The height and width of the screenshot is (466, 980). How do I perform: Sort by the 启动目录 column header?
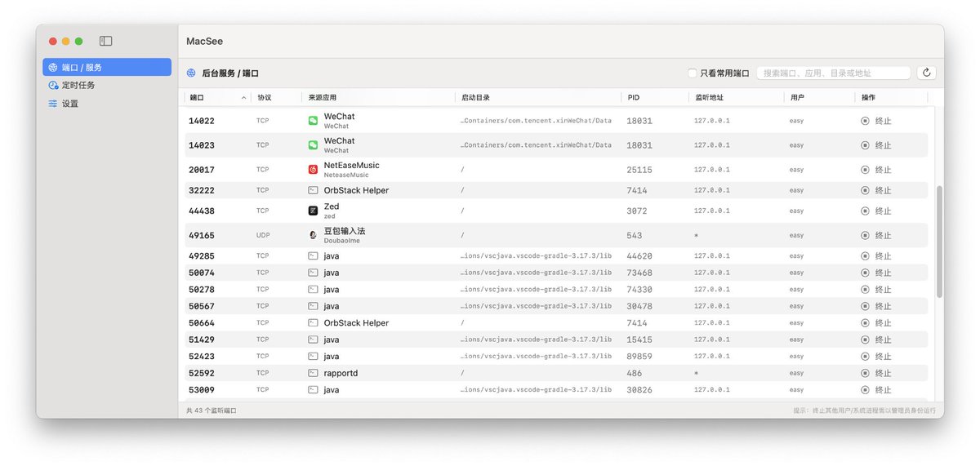(x=475, y=97)
